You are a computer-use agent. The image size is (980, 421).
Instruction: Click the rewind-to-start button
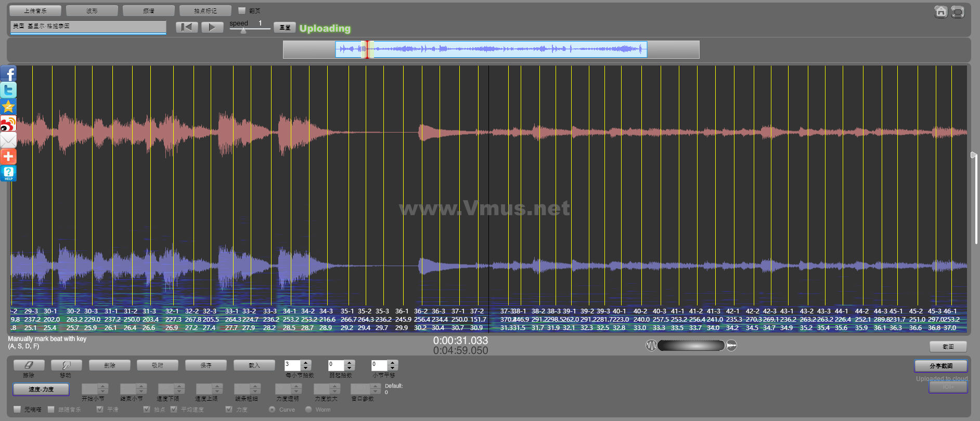(187, 27)
